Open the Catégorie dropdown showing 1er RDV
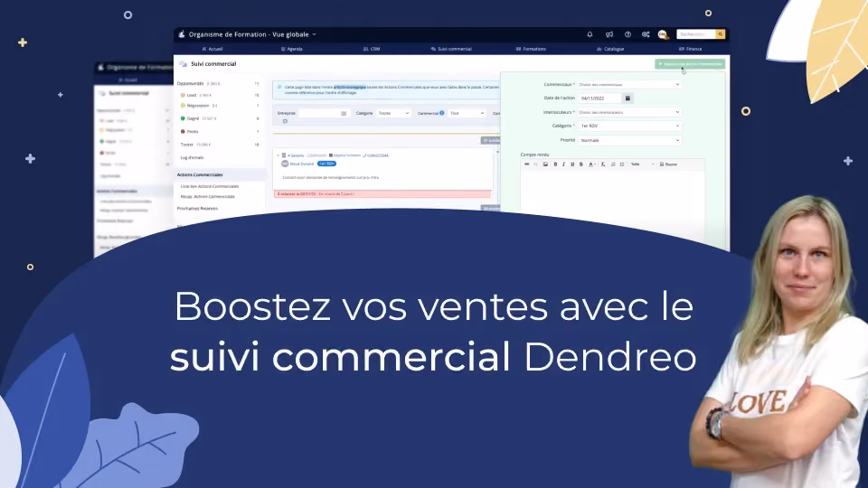Screen dimensions: 868x488 click(629, 127)
